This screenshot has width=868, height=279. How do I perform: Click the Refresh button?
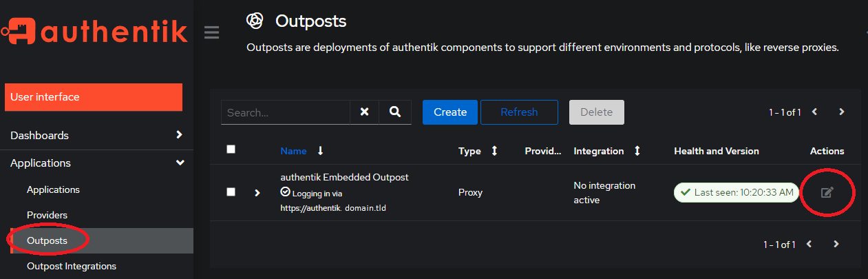tap(519, 112)
